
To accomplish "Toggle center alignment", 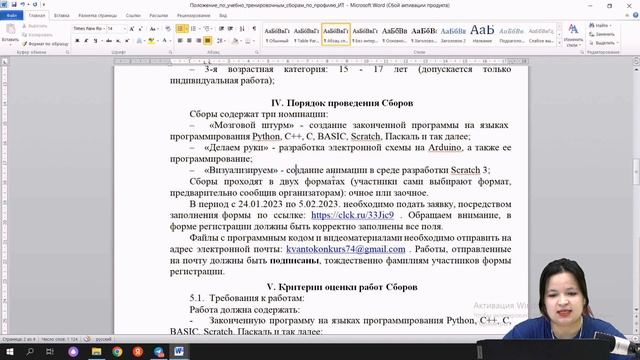I will tap(189, 41).
